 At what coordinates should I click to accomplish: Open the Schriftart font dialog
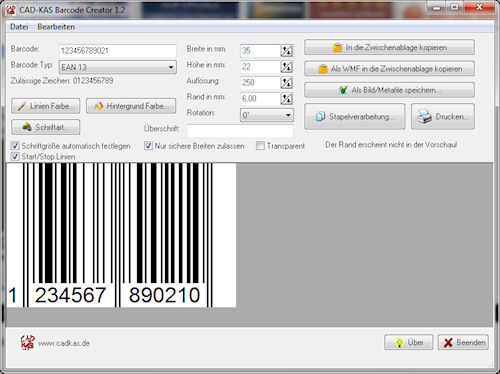[46, 127]
